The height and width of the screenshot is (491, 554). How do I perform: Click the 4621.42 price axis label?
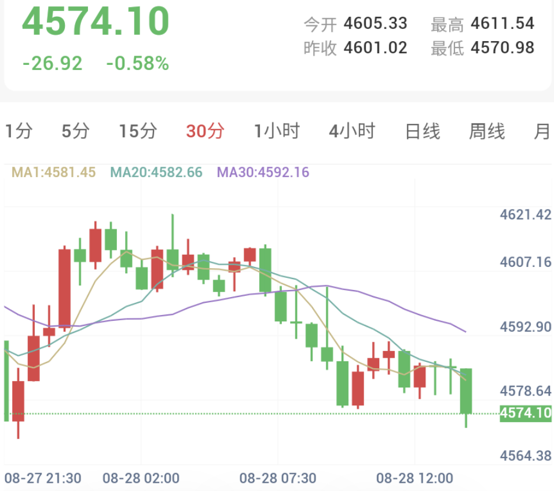525,215
